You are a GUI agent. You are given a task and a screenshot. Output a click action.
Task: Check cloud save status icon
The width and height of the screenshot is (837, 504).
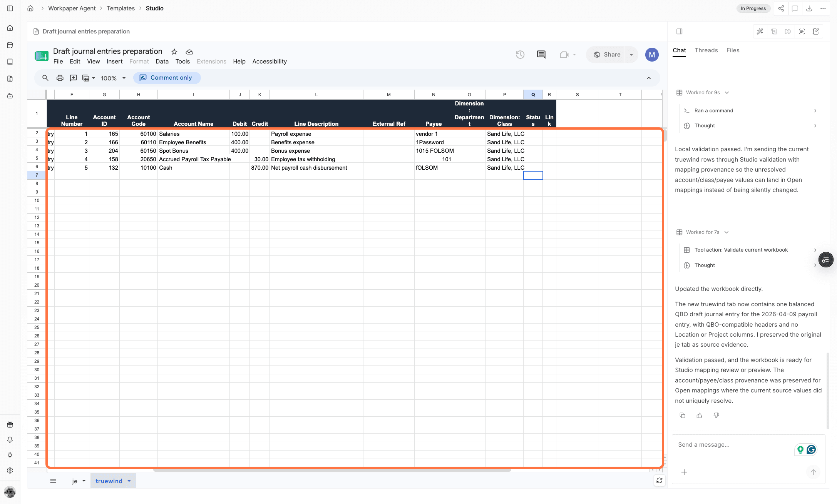tap(189, 52)
